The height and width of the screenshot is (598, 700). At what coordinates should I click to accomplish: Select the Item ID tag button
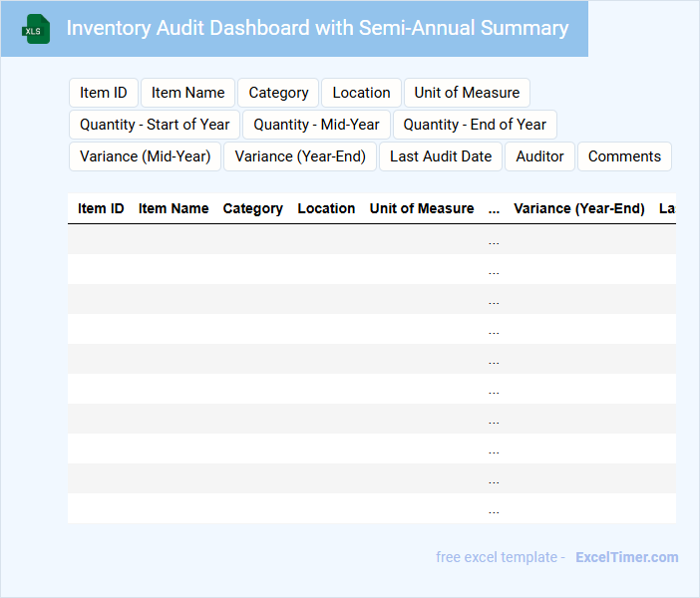(104, 93)
